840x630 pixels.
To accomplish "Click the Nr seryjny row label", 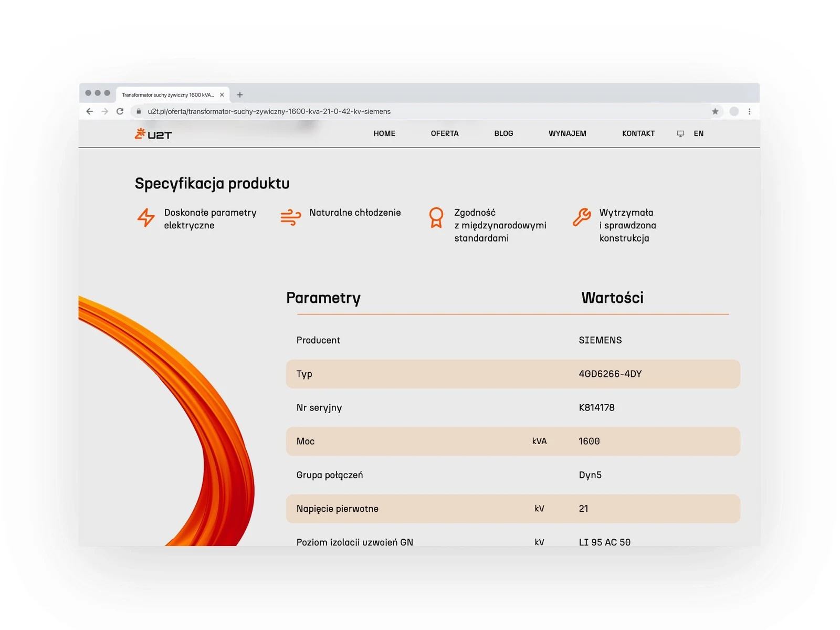I will click(x=319, y=408).
